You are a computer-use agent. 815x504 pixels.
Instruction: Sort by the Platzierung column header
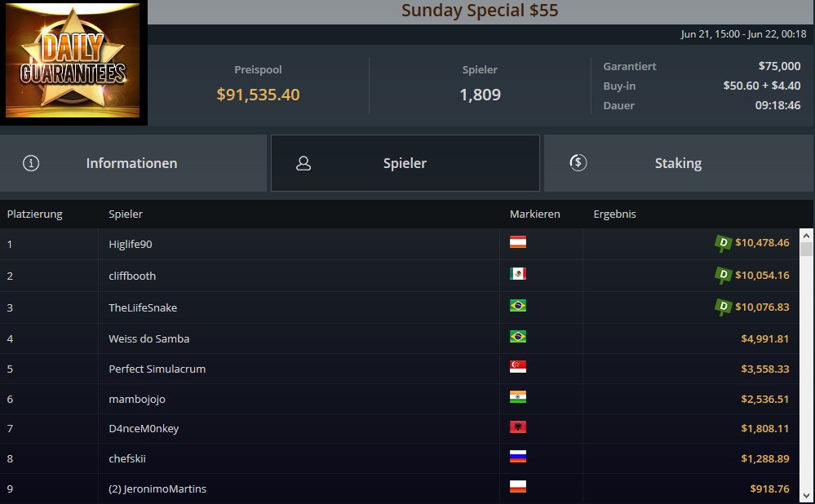(x=35, y=214)
